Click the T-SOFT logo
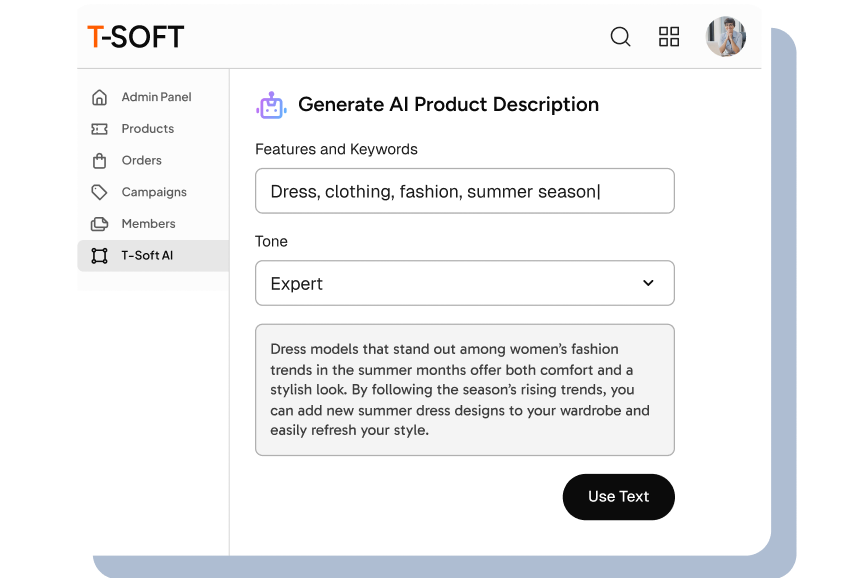864x578 pixels. click(135, 36)
